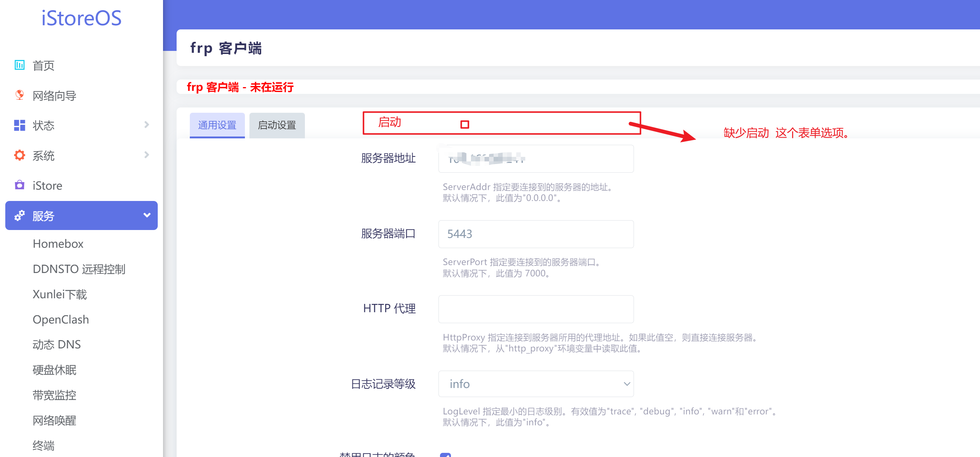Click the server port input field
Viewport: 980px width, 457px height.
pyautogui.click(x=535, y=234)
